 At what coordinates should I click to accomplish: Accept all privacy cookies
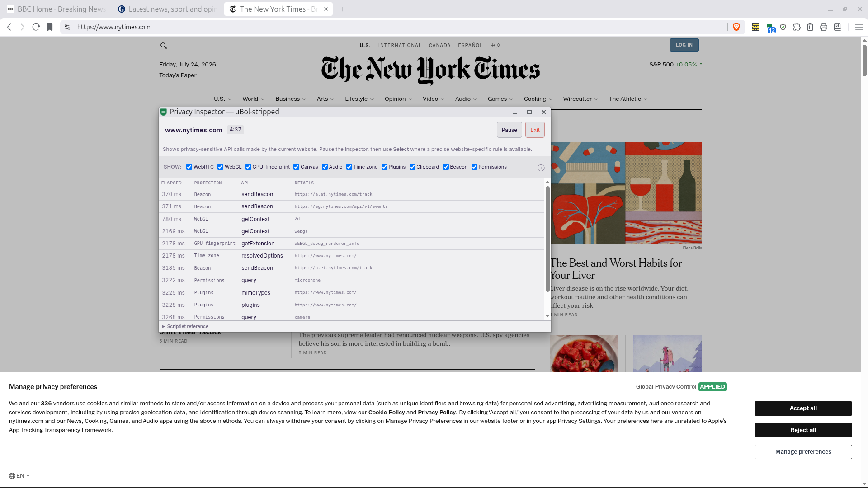(803, 408)
